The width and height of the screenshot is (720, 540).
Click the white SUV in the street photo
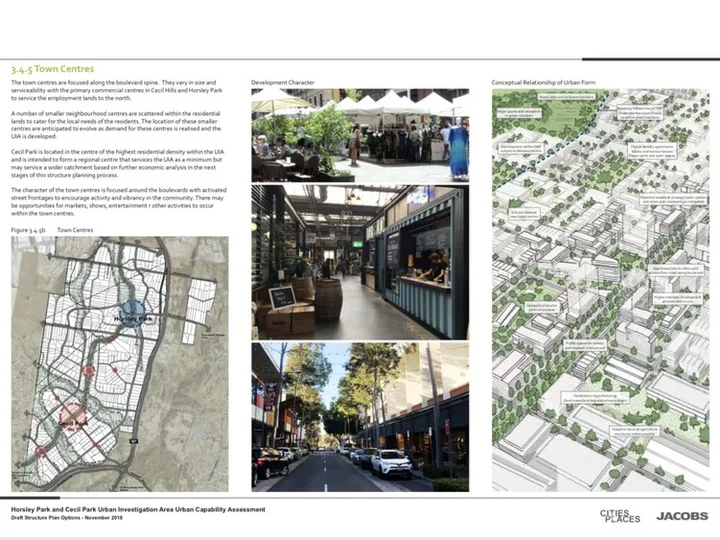click(x=391, y=464)
